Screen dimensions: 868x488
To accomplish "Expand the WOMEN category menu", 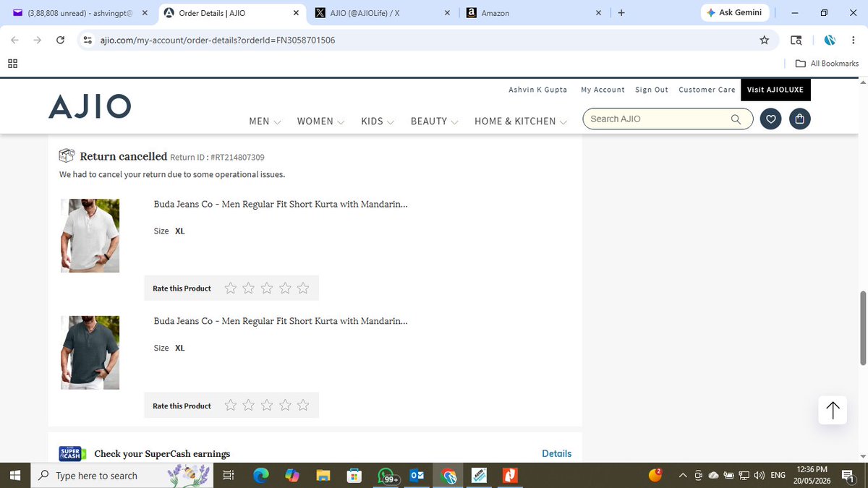I will click(x=321, y=121).
